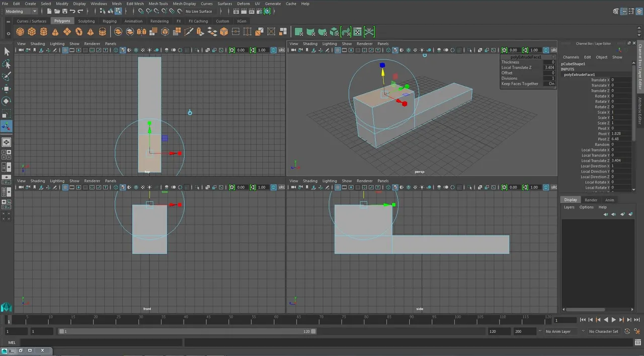Pick the Rotate tool in the toolbox
The image size is (644, 356).
click(7, 101)
